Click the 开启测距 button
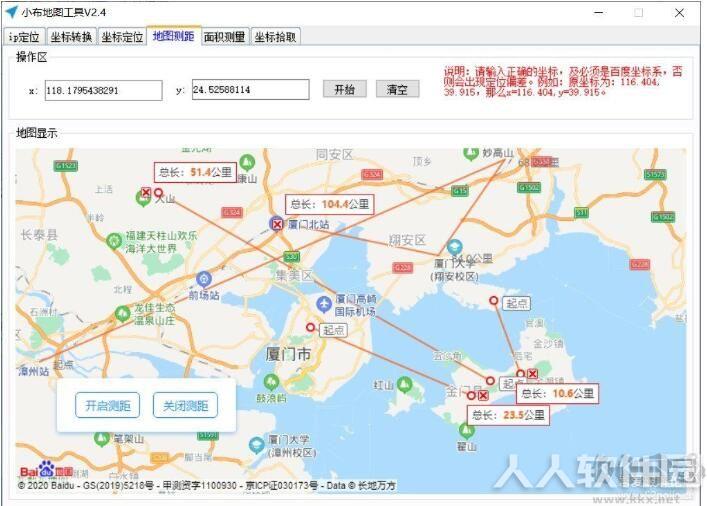This screenshot has width=707, height=506. [x=107, y=405]
